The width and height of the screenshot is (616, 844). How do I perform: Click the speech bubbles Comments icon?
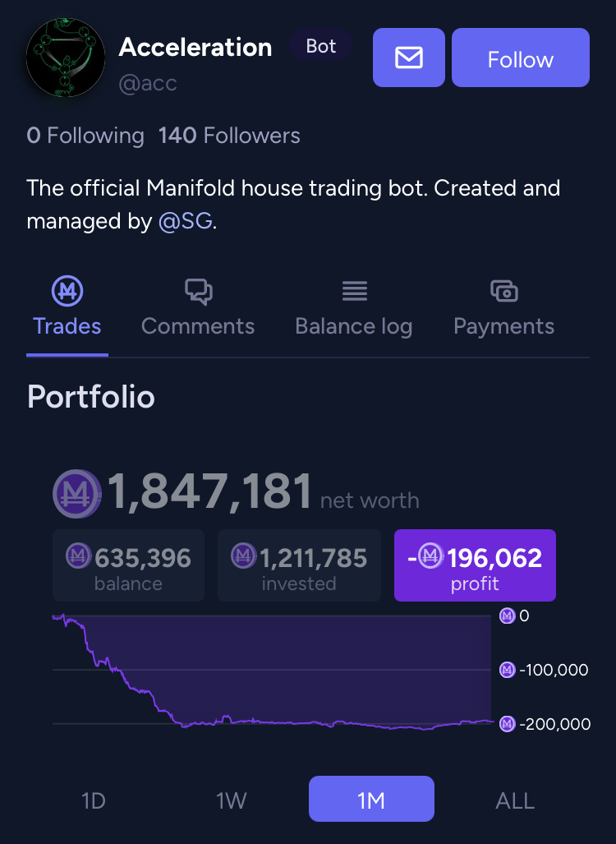[199, 292]
